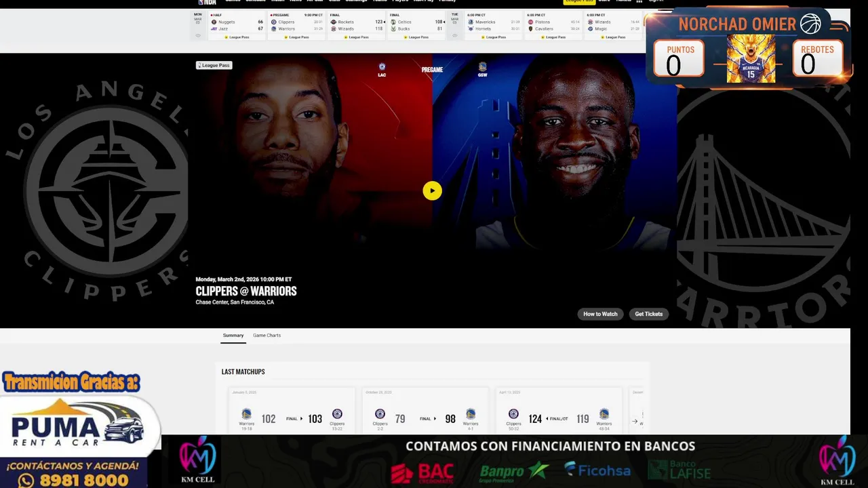Click the Norchad Omier player avatar

point(751,59)
